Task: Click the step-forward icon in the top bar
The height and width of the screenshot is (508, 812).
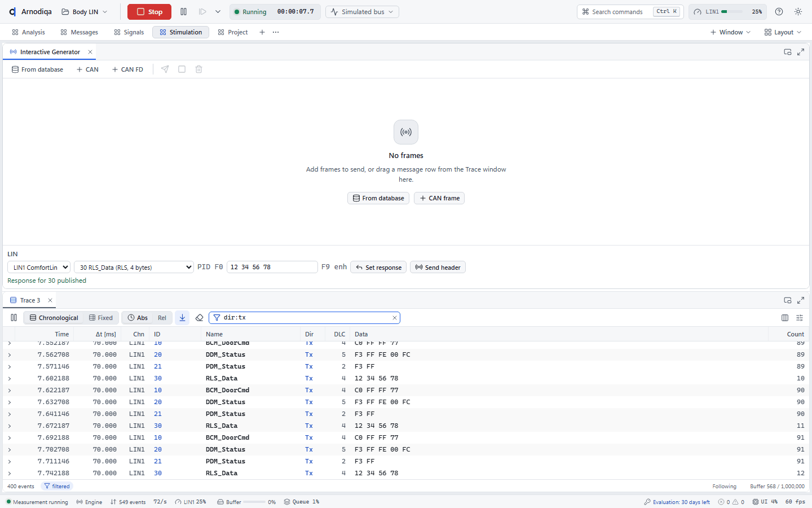Action: coord(202,12)
